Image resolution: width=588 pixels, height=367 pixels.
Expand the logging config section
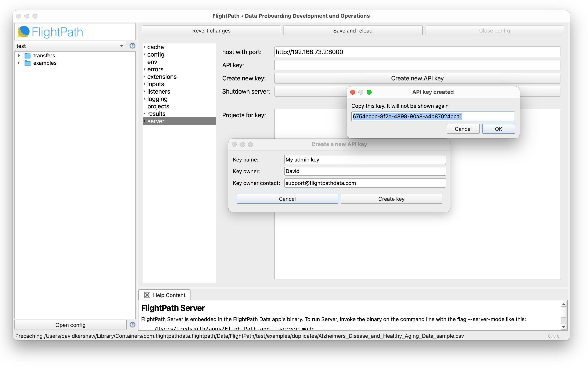[144, 99]
